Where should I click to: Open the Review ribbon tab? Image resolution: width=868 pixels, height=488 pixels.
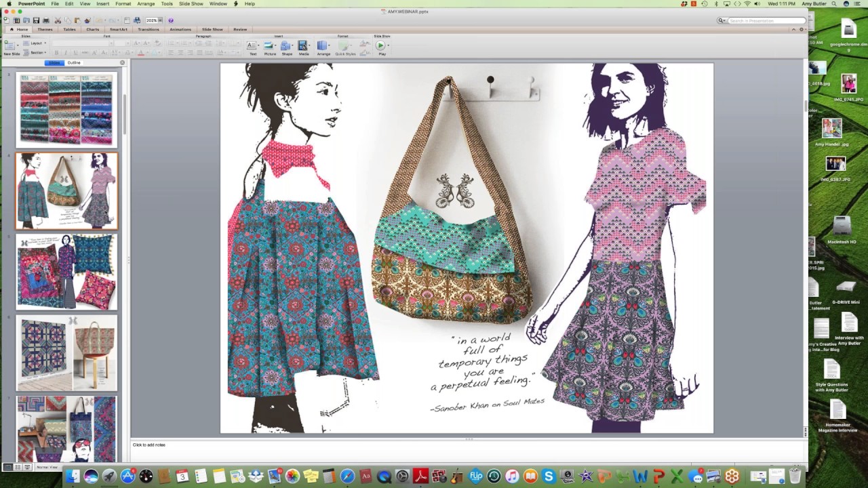[240, 29]
